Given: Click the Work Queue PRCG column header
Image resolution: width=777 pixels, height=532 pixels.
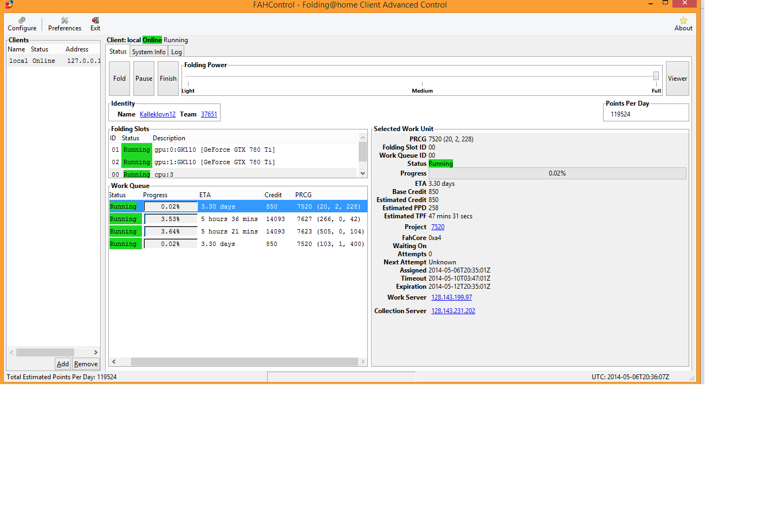Looking at the screenshot, I should click(303, 195).
